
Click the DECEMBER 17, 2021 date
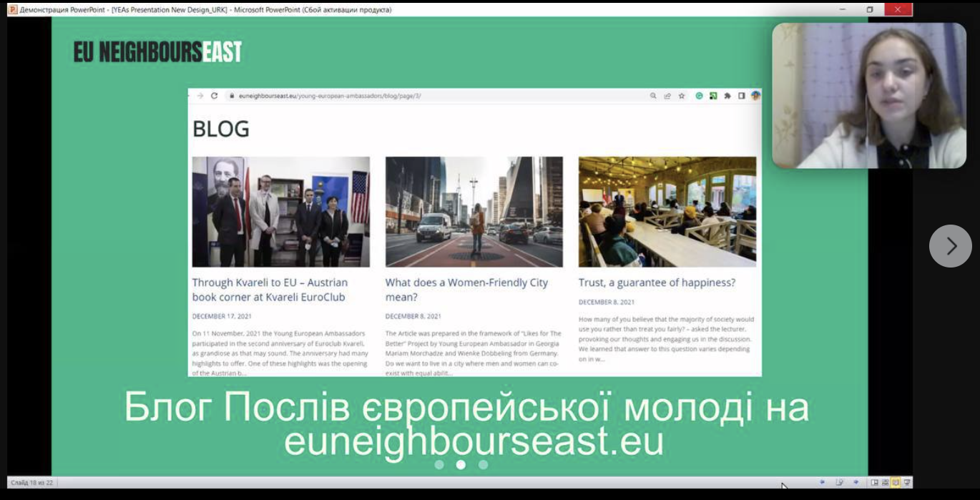222,316
